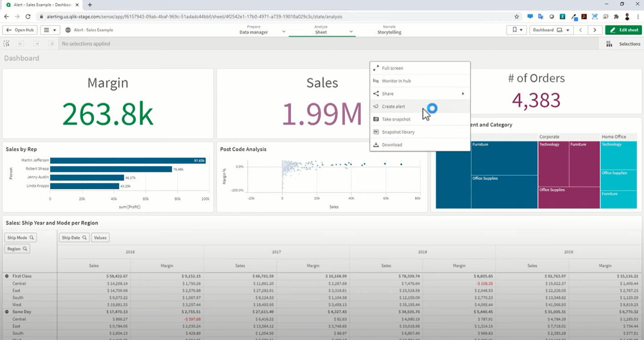Viewport: 644px width, 340px height.
Task: Bookmark this page star icon
Action: [517, 16]
